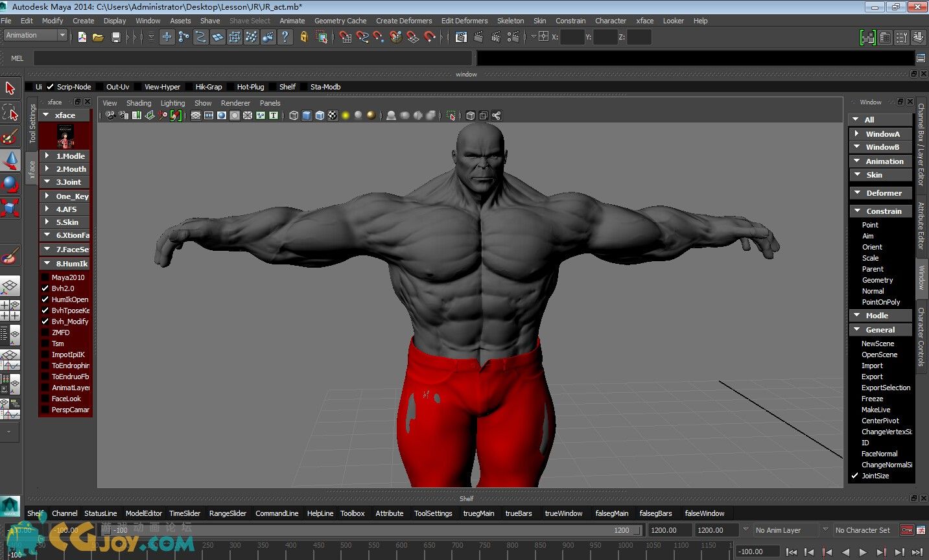Click the open scene folder icon
929x560 pixels.
(99, 38)
